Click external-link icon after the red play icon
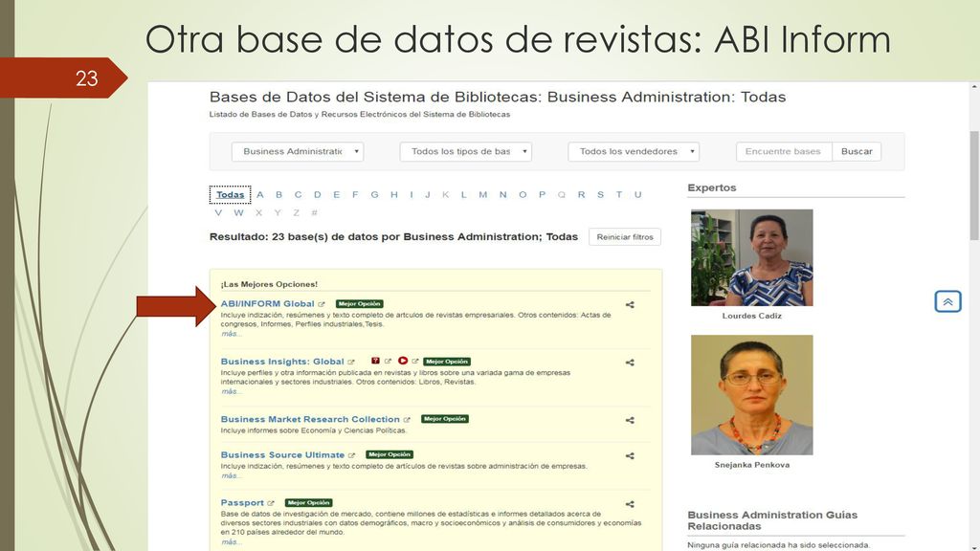The image size is (980, 551). tap(415, 361)
